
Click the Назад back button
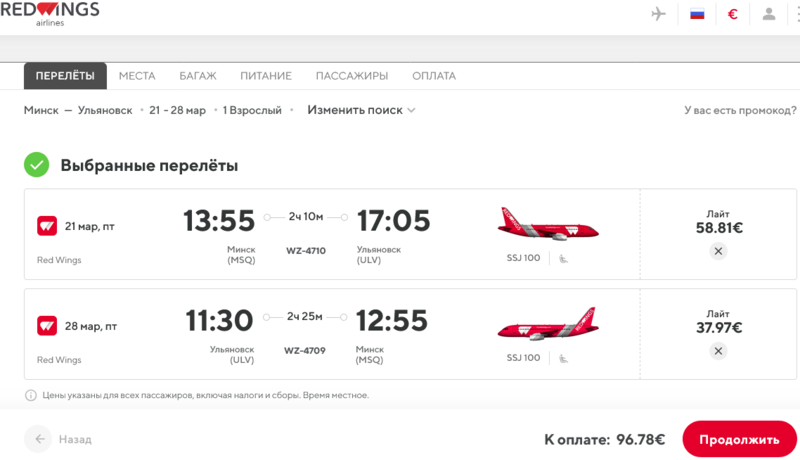point(62,439)
